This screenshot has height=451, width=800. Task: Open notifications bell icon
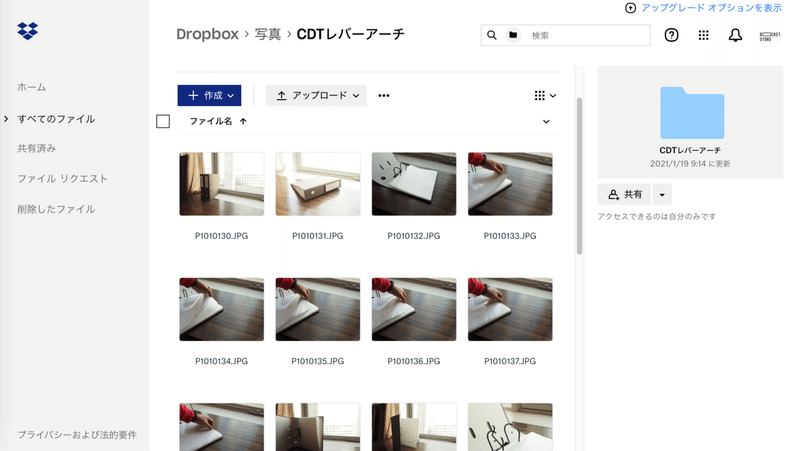click(735, 35)
